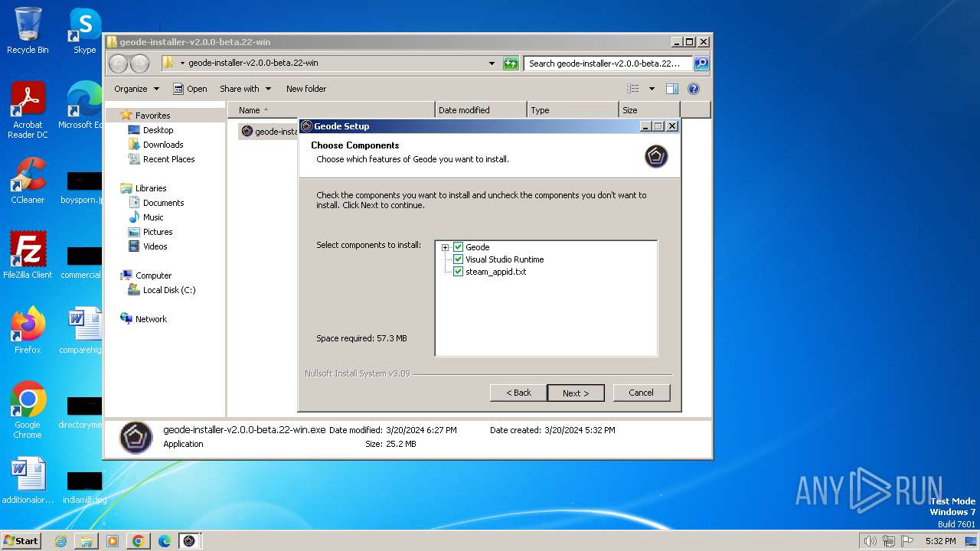Open the address bar history dropdown
The height and width of the screenshot is (551, 980).
pos(492,64)
